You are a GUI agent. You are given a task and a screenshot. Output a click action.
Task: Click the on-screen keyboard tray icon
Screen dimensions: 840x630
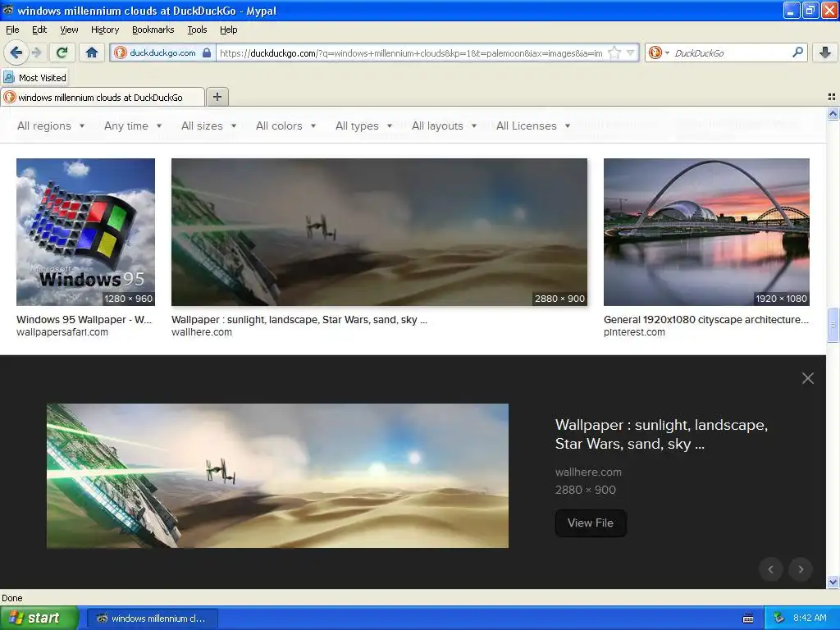click(748, 619)
